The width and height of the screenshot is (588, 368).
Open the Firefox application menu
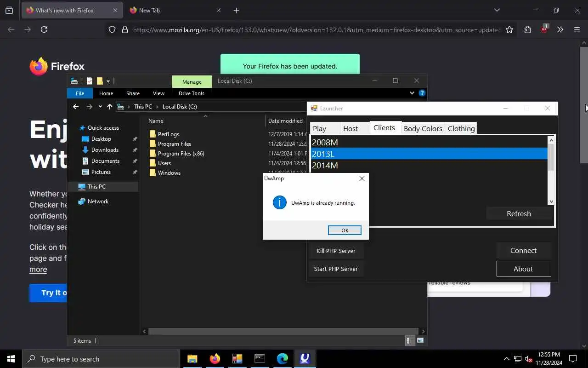(577, 30)
